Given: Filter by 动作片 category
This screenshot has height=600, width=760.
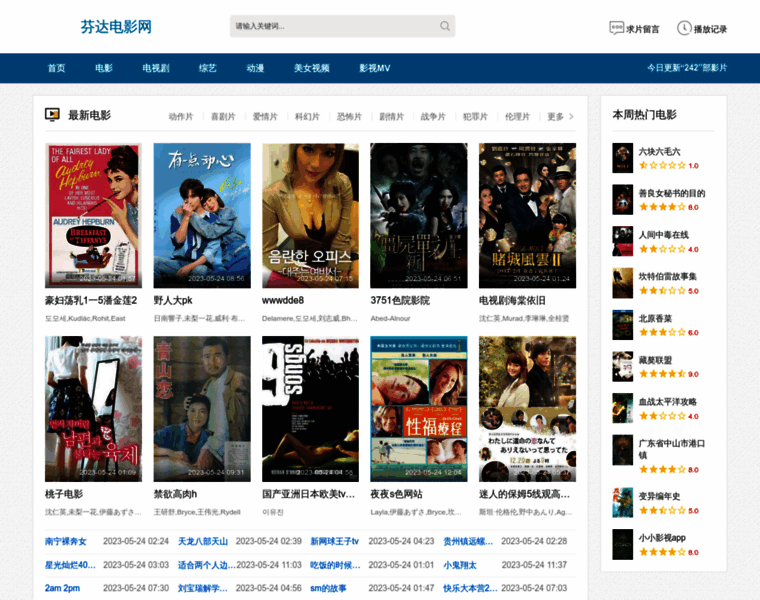Looking at the screenshot, I should click(181, 116).
